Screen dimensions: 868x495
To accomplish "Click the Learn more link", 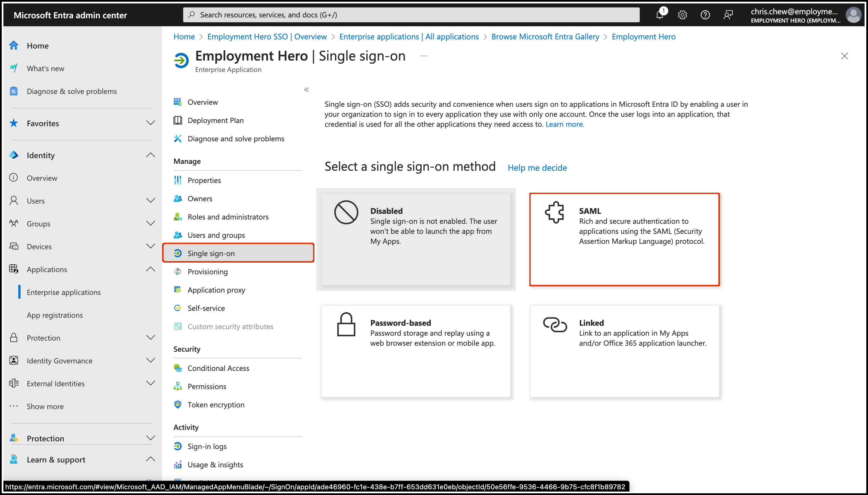I will click(x=565, y=124).
